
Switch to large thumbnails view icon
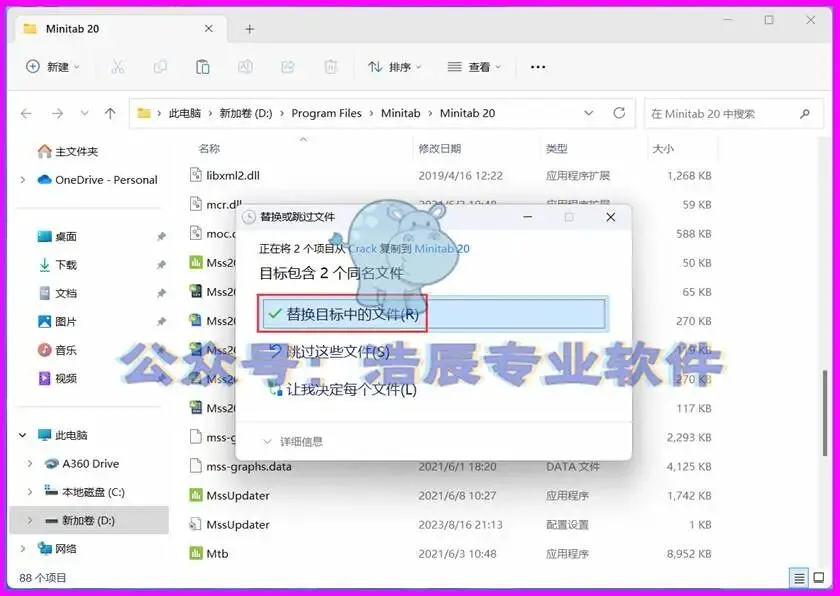(x=819, y=578)
